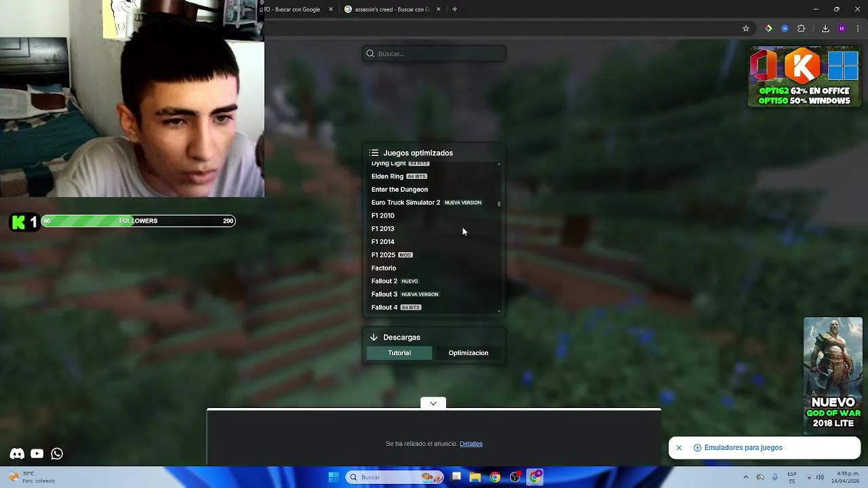
Task: Show hidden system tray icons
Action: tap(746, 477)
